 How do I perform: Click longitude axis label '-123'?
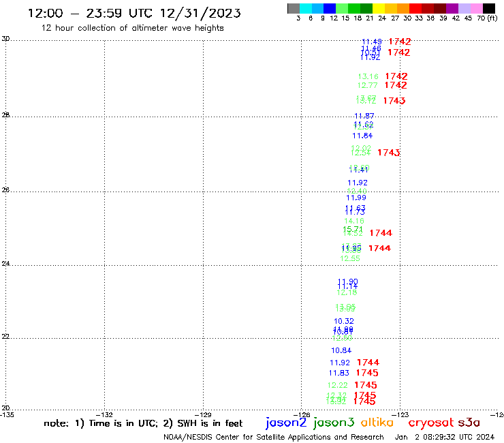(x=400, y=415)
